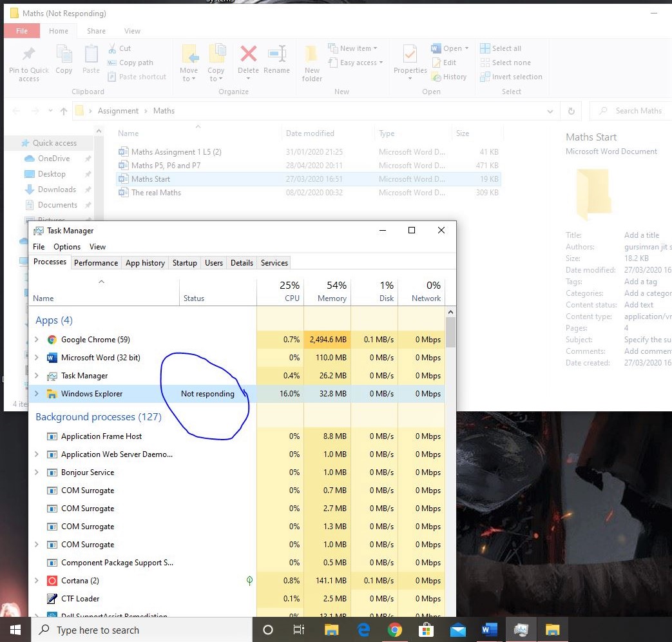Viewport: 672px width, 642px height.
Task: Expand the Cortana (2) process row
Action: click(37, 580)
